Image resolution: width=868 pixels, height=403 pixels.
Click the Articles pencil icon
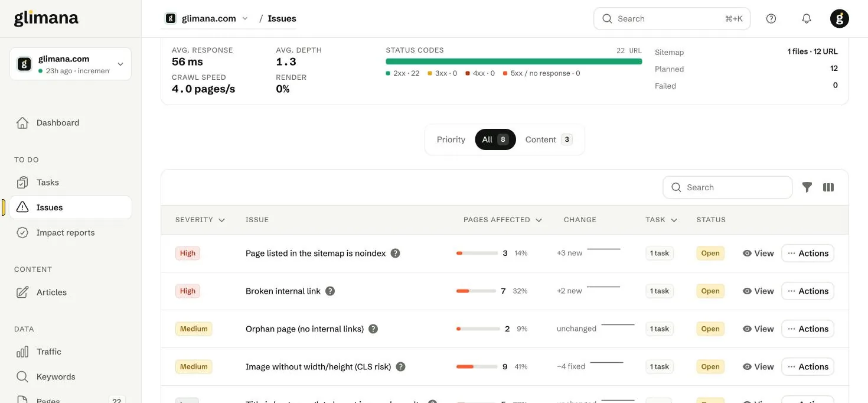pyautogui.click(x=22, y=292)
